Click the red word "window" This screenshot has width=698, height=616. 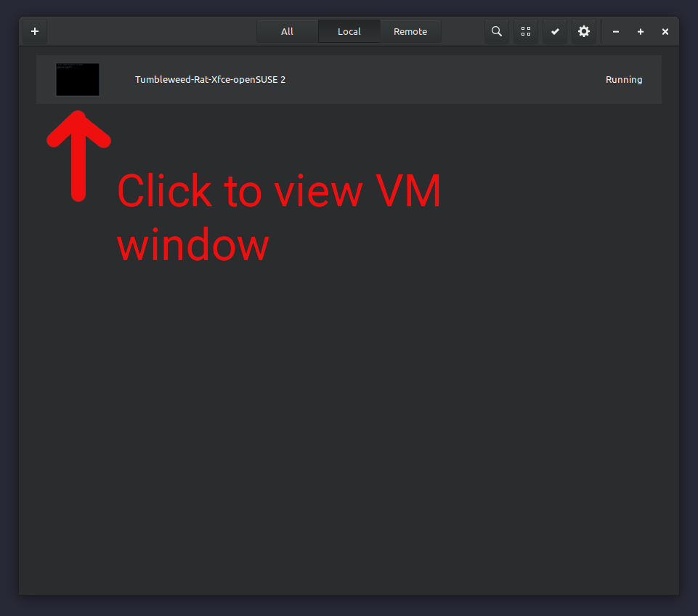tap(193, 246)
